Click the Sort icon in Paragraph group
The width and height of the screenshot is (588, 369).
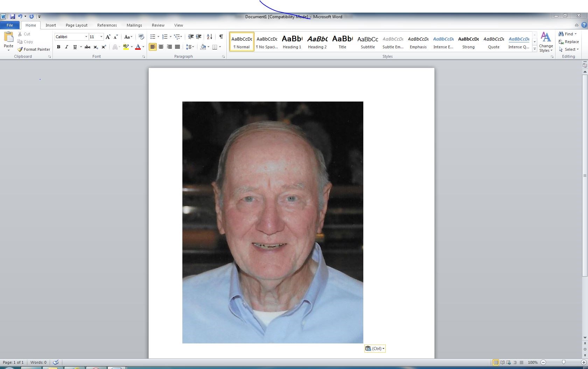click(x=209, y=37)
